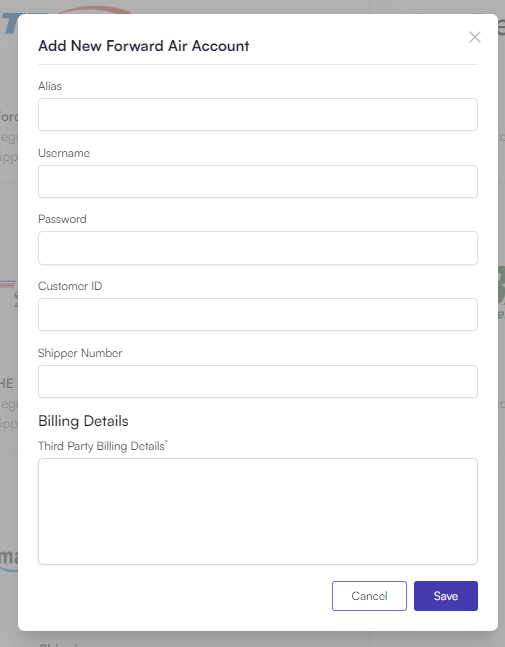Click the Billing Details section heading
Viewport: 505px width, 647px height.
tap(83, 421)
